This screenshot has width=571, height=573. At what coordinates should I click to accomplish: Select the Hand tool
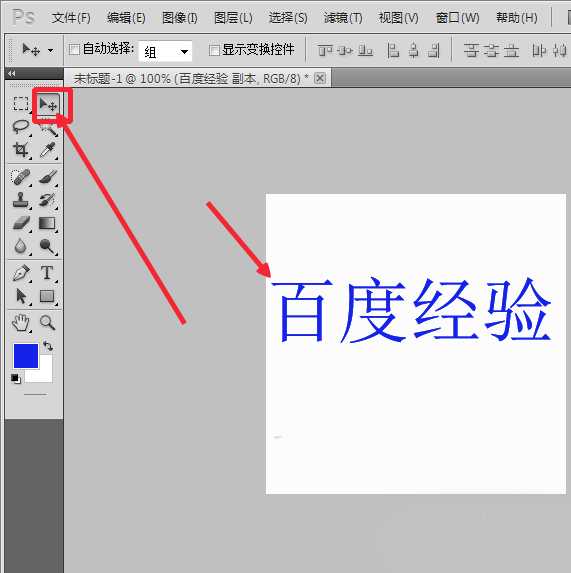click(x=21, y=323)
